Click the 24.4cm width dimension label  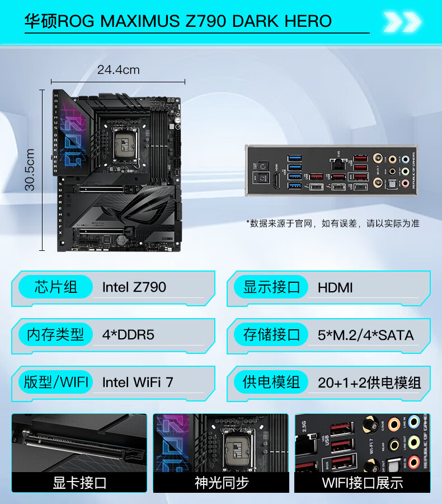tap(119, 70)
